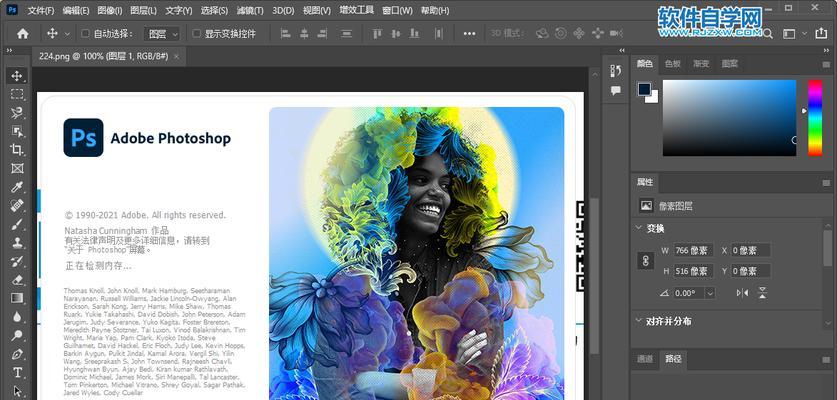Open the 窗口(W) menu
This screenshot has width=837, height=400.
click(397, 10)
